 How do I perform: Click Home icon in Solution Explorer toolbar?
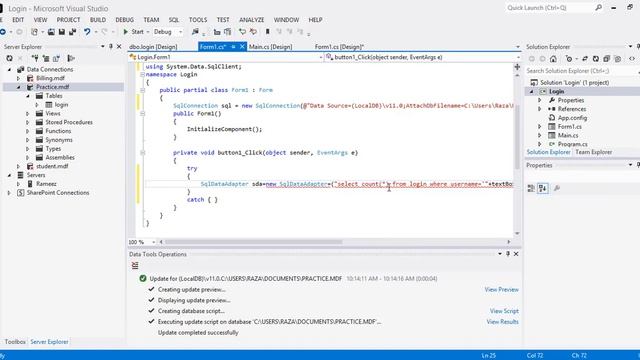click(x=553, y=59)
